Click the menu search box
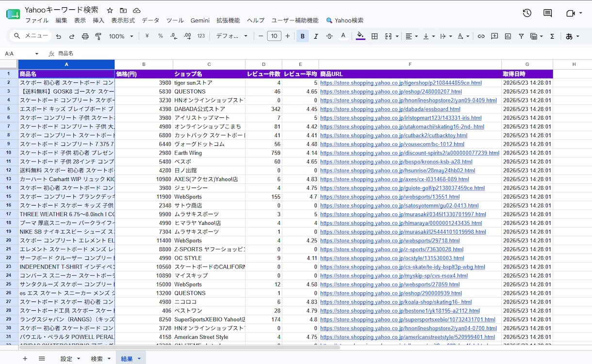Viewport: 592px width, 364px height. pos(32,36)
